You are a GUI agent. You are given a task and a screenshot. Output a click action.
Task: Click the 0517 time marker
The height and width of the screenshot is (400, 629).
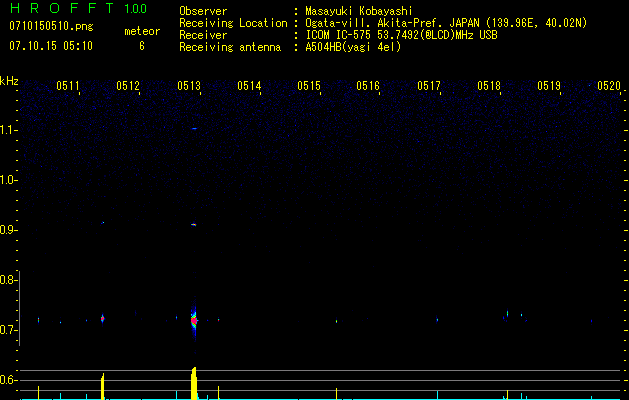coord(429,86)
